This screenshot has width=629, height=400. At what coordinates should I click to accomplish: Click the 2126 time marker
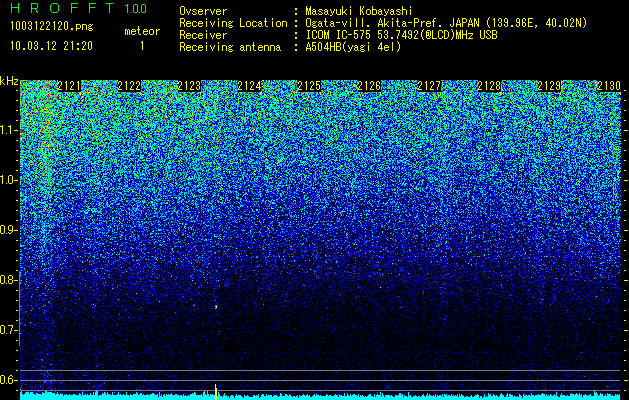click(x=369, y=86)
